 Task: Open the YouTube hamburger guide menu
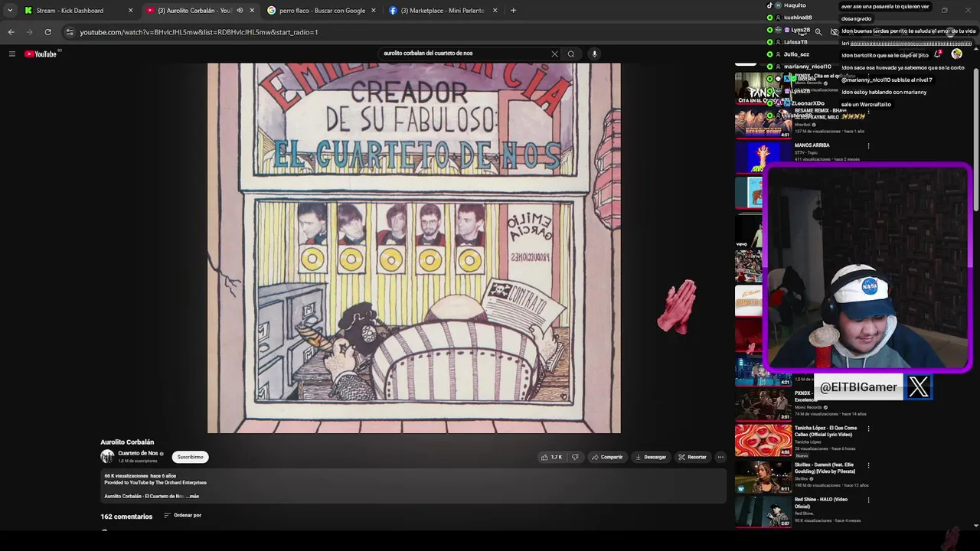[12, 54]
